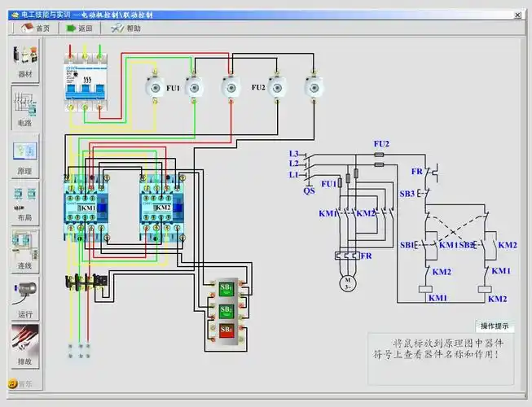Click the KM1 contactor in wiring diagram
This screenshot has height=407, width=532.
pos(86,208)
